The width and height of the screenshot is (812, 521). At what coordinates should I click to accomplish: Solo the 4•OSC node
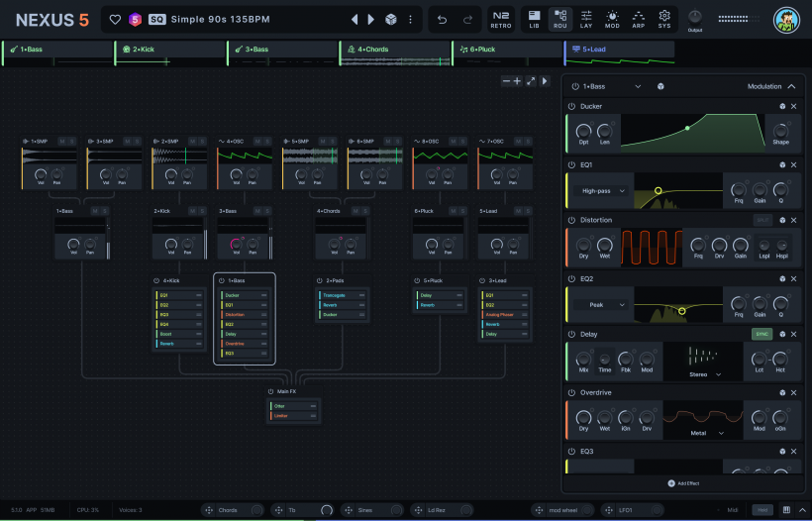pos(267,142)
